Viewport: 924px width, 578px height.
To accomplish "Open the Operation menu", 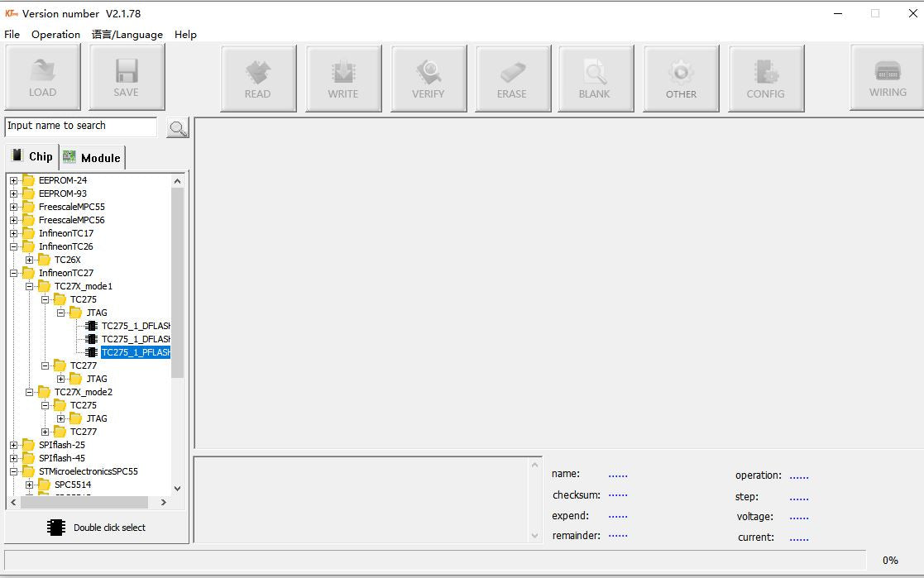I will coord(55,34).
